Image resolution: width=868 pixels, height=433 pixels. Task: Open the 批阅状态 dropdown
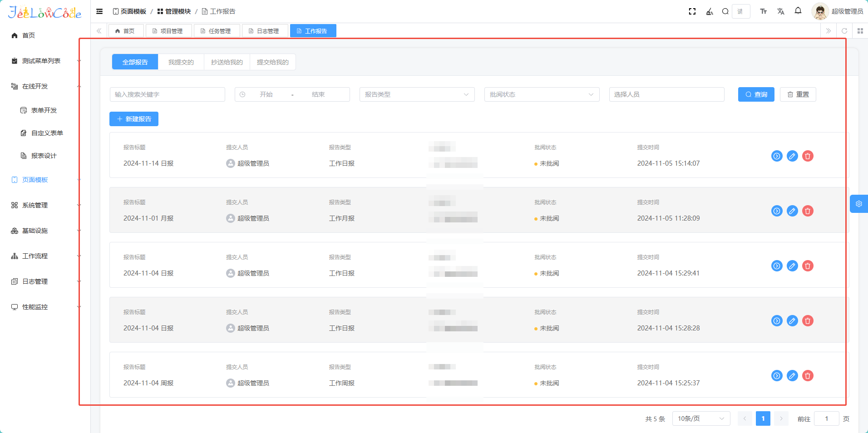point(541,94)
